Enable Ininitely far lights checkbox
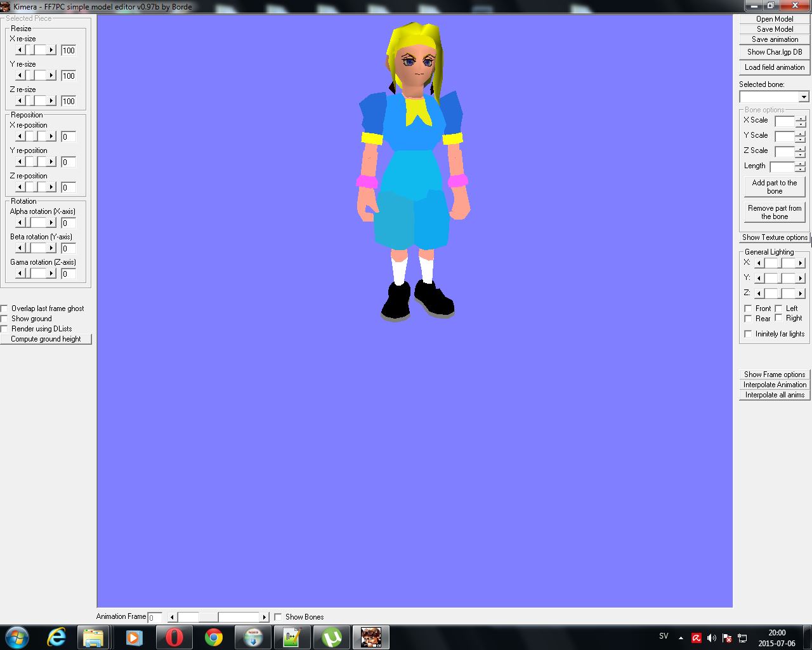 pos(748,334)
